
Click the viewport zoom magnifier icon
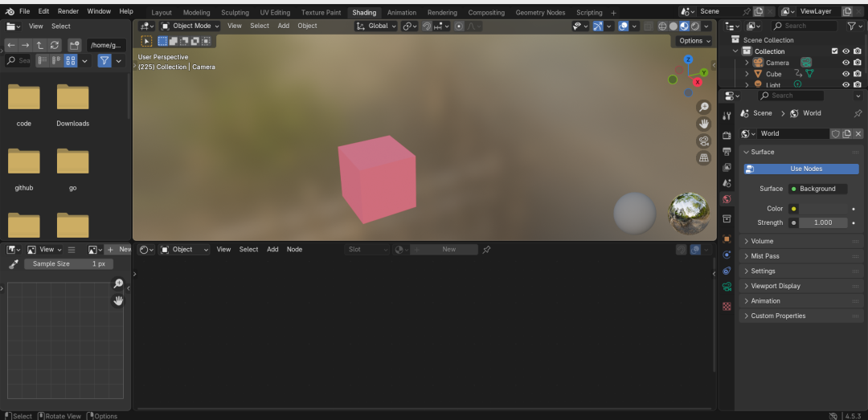pyautogui.click(x=703, y=108)
